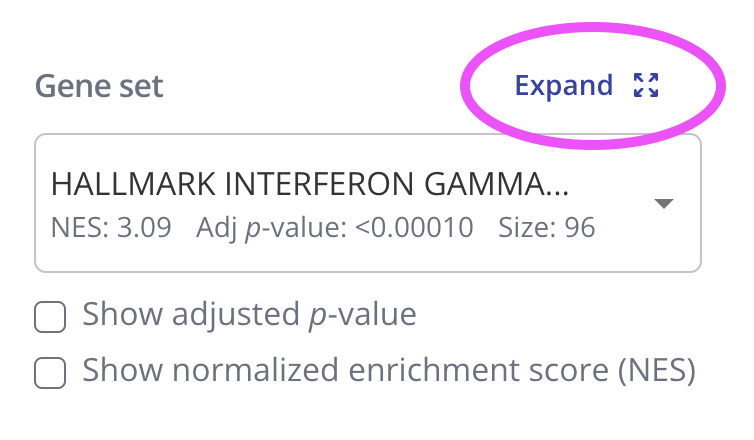754x440 pixels.
Task: Click the "Show adjusted p-value" label text
Action: tap(249, 316)
